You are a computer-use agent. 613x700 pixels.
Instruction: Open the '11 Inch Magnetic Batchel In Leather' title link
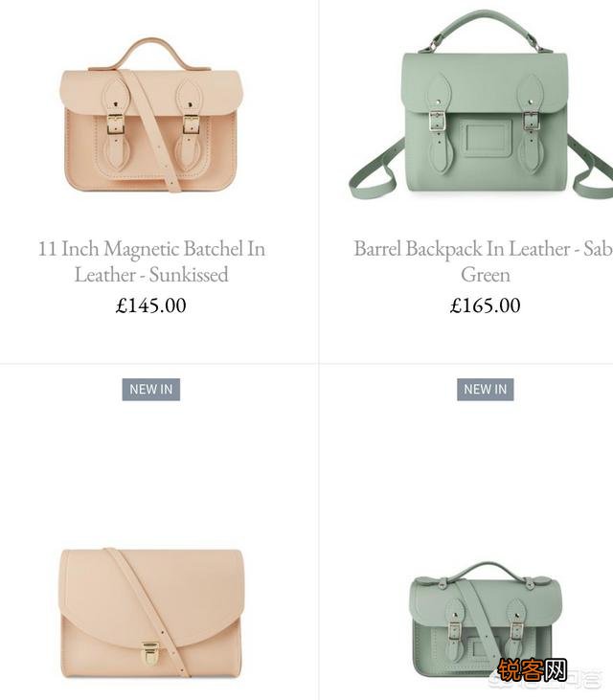(151, 261)
